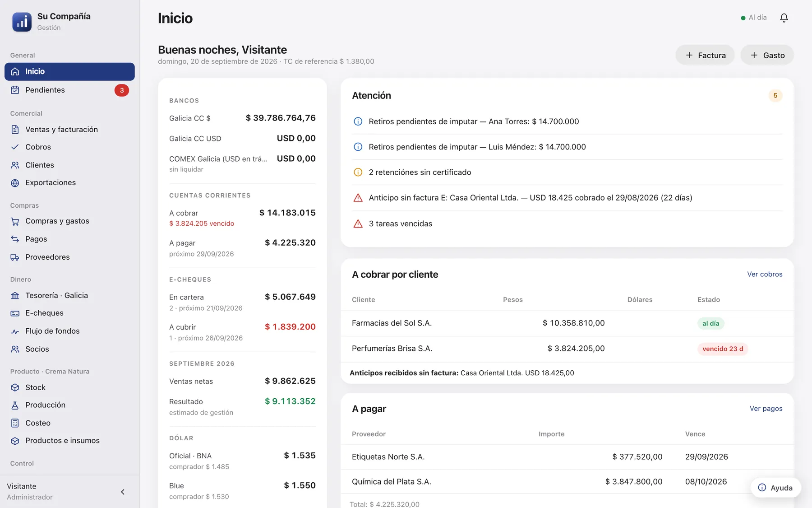
Task: Click the Ventas y facturación document icon
Action: pos(15,130)
